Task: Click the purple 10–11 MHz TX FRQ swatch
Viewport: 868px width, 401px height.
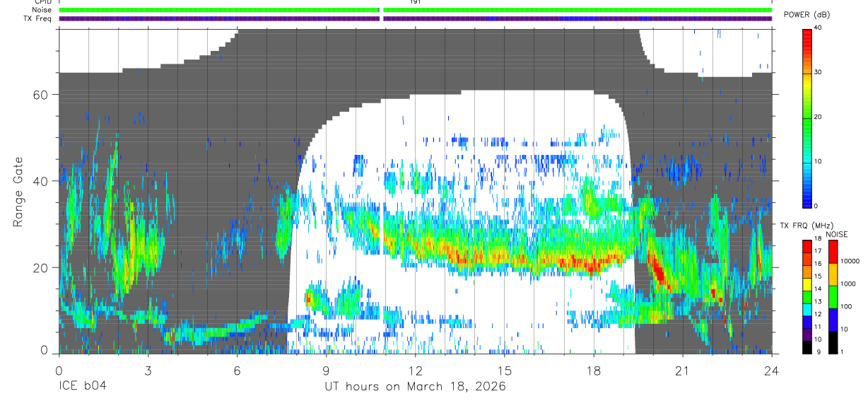Action: pyautogui.click(x=807, y=335)
